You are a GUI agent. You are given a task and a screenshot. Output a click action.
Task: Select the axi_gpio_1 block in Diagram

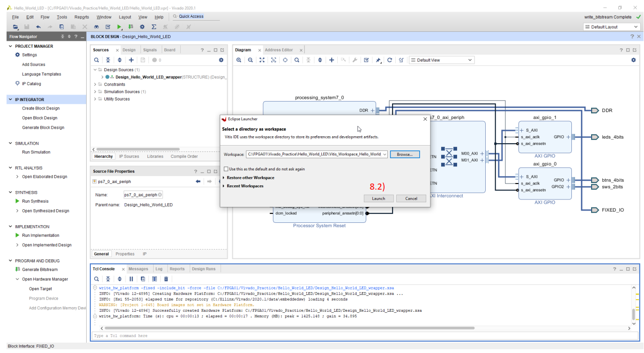tap(545, 137)
